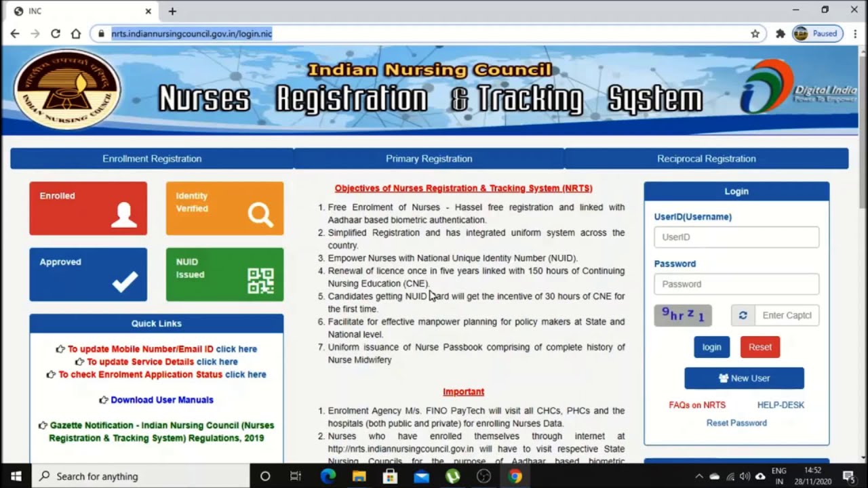This screenshot has height=488, width=868.
Task: Open Task View in taskbar
Action: coord(296,476)
